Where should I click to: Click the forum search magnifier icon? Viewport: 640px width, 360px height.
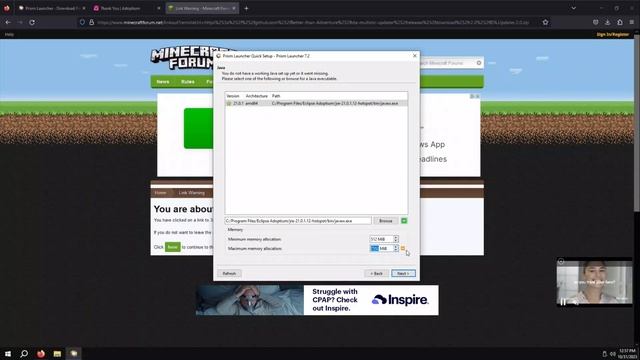click(479, 63)
